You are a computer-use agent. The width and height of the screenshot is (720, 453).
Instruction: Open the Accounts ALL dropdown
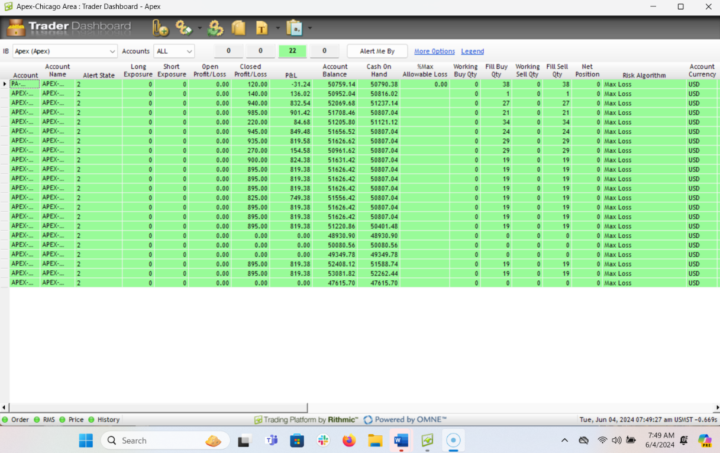pos(174,51)
